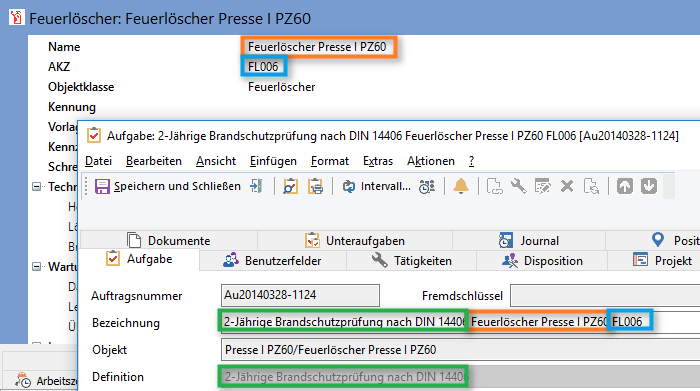Screen dimensions: 700x391
Task: Click the grey X delete icon
Action: [x=567, y=186]
